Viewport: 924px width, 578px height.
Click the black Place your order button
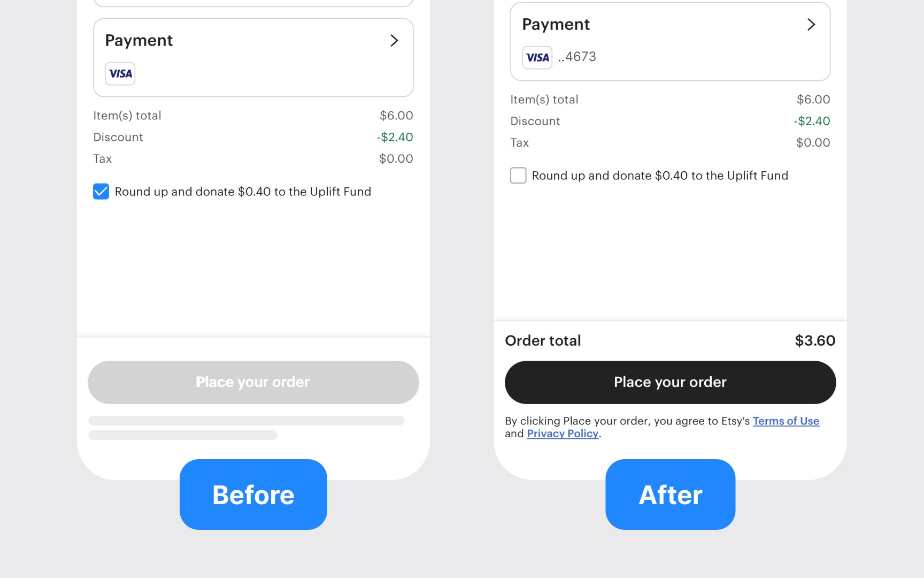click(670, 382)
